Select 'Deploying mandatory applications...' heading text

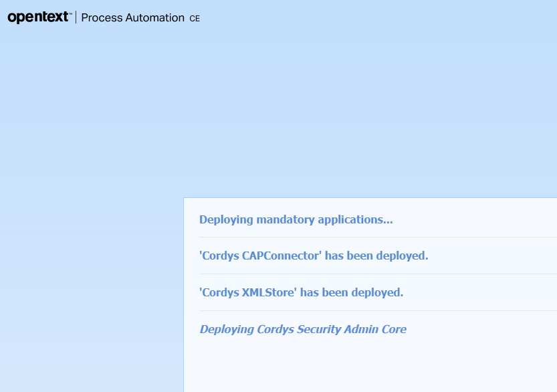click(296, 219)
